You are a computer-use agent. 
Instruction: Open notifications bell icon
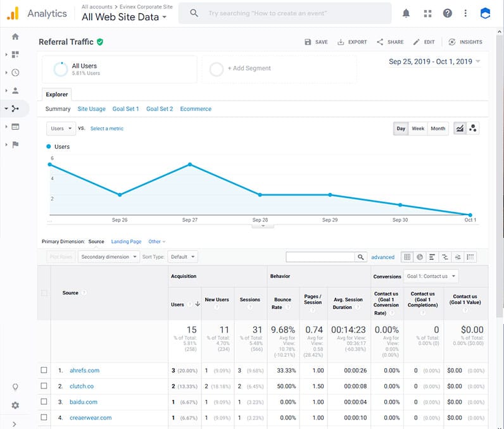pyautogui.click(x=406, y=13)
